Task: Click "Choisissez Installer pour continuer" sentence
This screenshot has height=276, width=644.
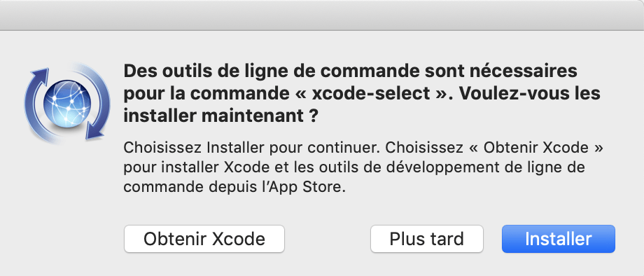Action: pos(252,147)
